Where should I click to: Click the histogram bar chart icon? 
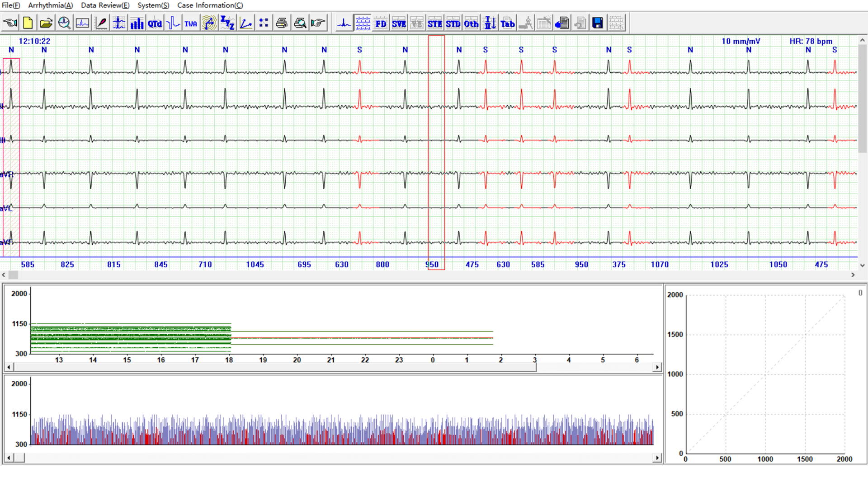click(137, 23)
